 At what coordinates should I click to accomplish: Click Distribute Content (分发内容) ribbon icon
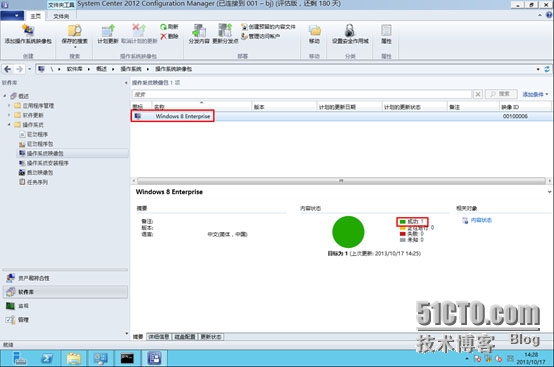pyautogui.click(x=199, y=30)
